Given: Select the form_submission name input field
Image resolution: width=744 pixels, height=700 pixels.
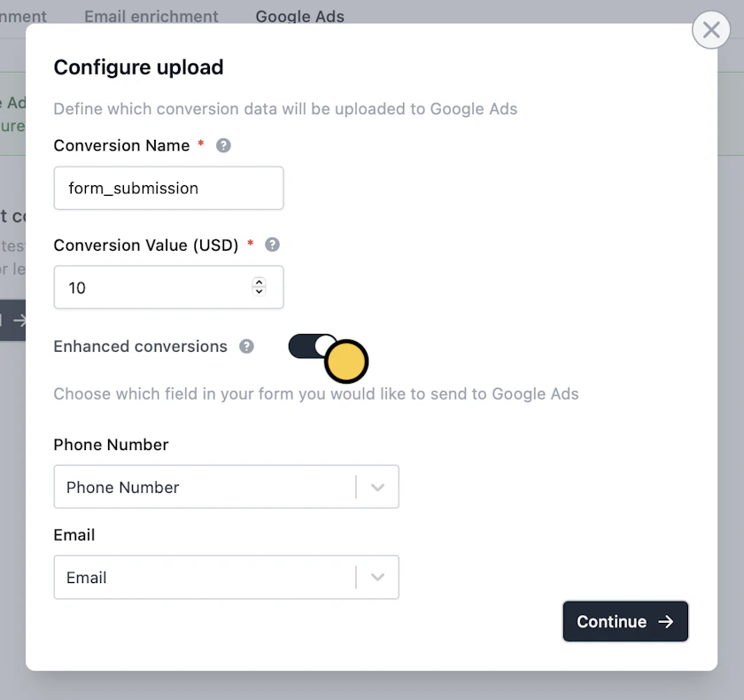Looking at the screenshot, I should [168, 188].
